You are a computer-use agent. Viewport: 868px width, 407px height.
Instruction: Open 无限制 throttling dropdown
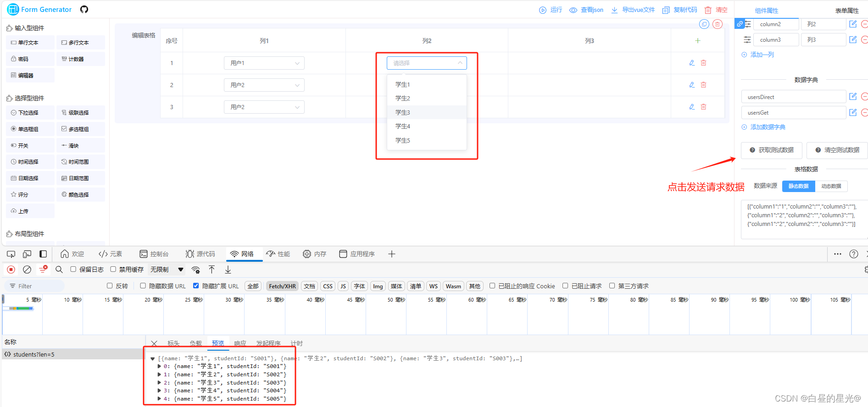(167, 269)
